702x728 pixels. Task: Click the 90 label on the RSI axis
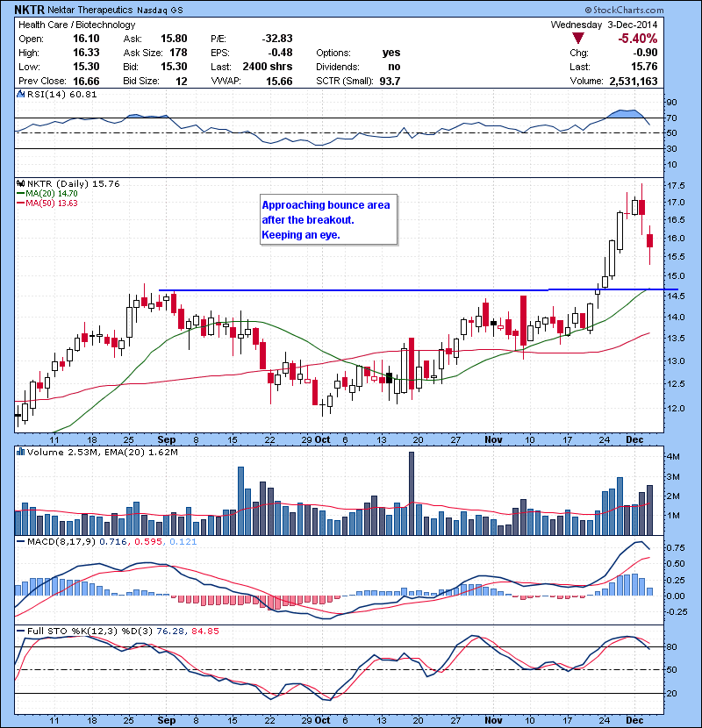[672, 102]
